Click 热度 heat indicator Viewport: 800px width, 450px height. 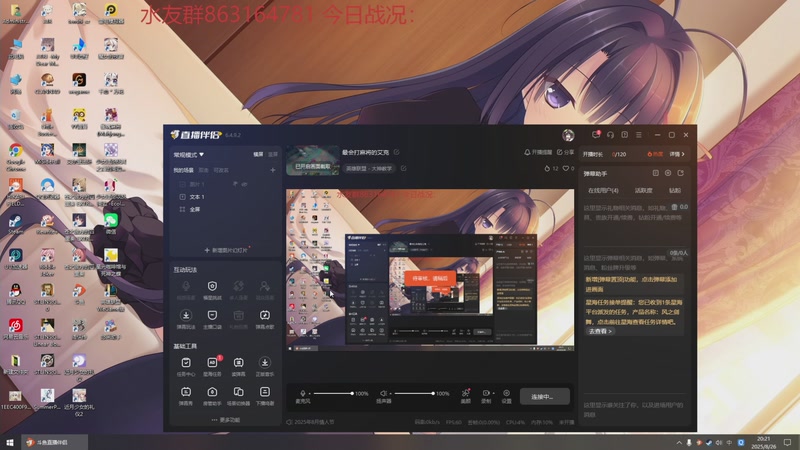click(655, 154)
